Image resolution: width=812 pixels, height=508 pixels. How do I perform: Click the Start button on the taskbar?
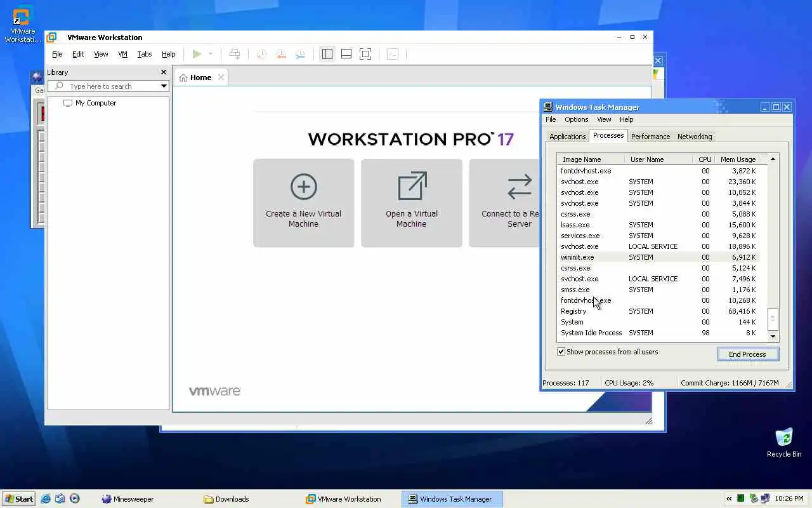pyautogui.click(x=18, y=499)
